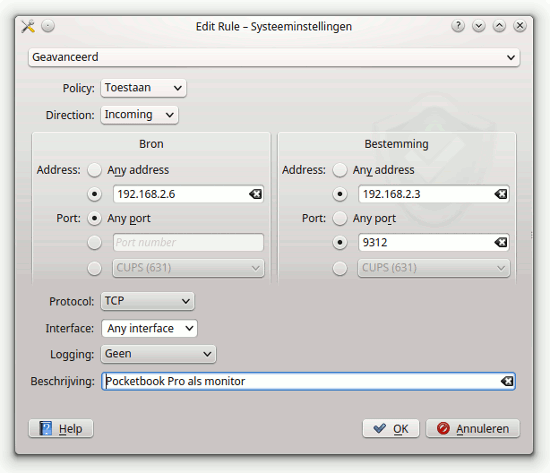The height and width of the screenshot is (473, 550).
Task: Open the Policy dropdown showing Toestaan
Action: tap(143, 88)
